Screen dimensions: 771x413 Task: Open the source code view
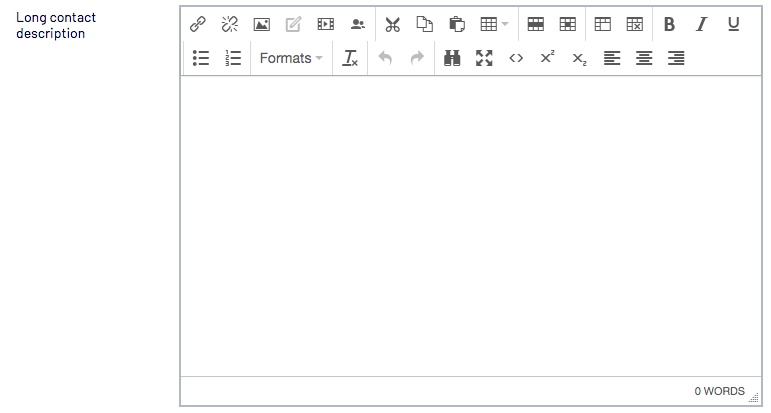[516, 58]
